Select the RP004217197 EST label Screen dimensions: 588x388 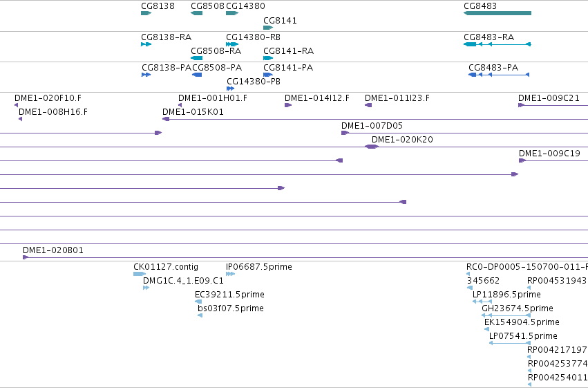click(x=557, y=350)
